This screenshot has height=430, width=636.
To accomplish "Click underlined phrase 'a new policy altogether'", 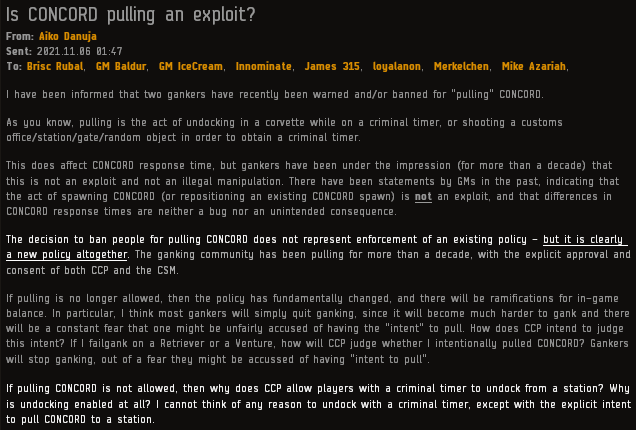I will (x=67, y=255).
